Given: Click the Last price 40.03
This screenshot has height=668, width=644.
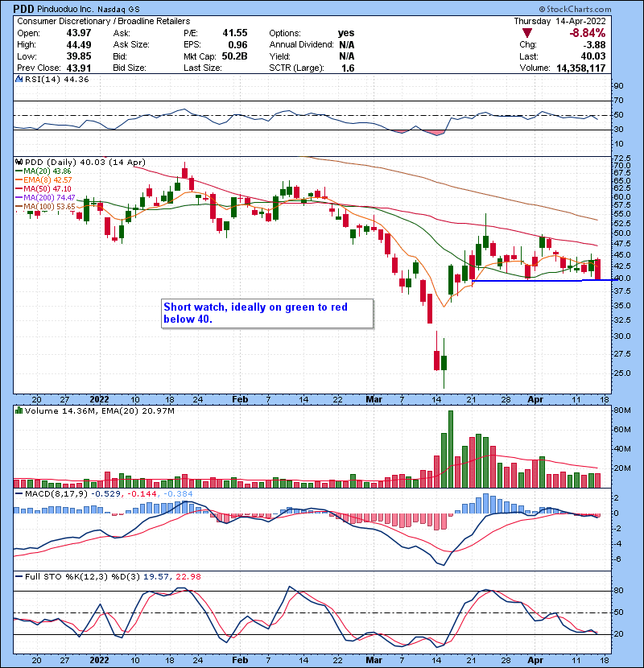Looking at the screenshot, I should click(593, 56).
